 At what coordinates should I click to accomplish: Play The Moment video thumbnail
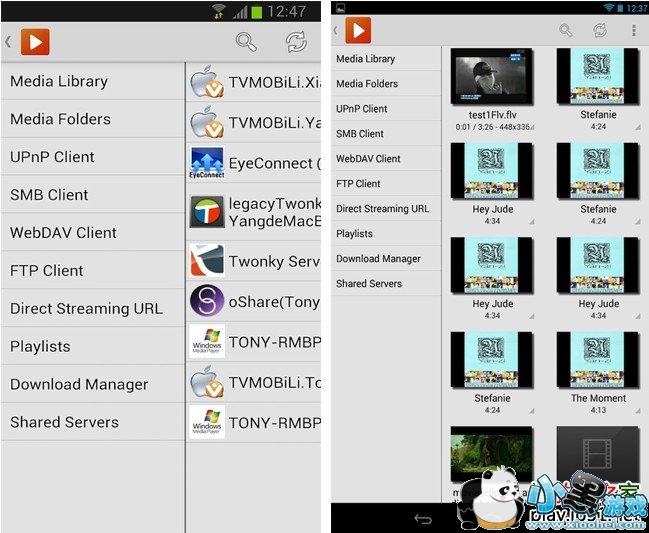tap(598, 360)
